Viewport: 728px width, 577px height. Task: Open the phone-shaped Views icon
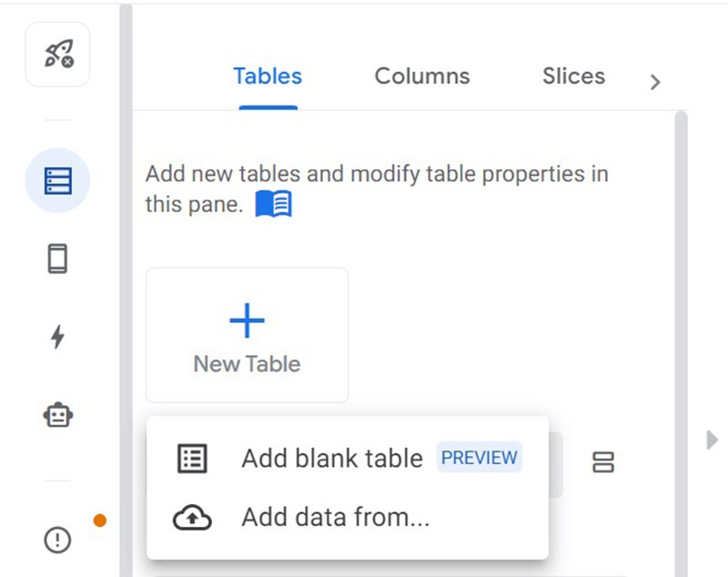(57, 259)
